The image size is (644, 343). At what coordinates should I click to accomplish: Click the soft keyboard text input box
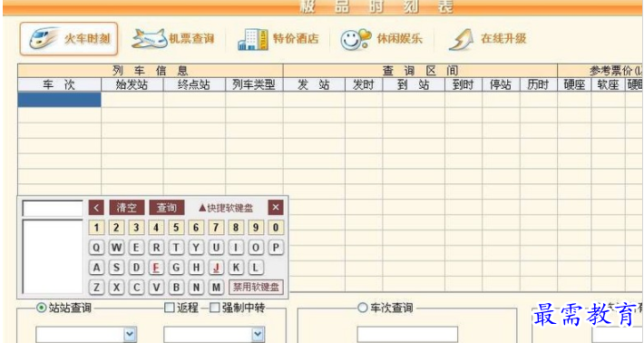click(53, 209)
